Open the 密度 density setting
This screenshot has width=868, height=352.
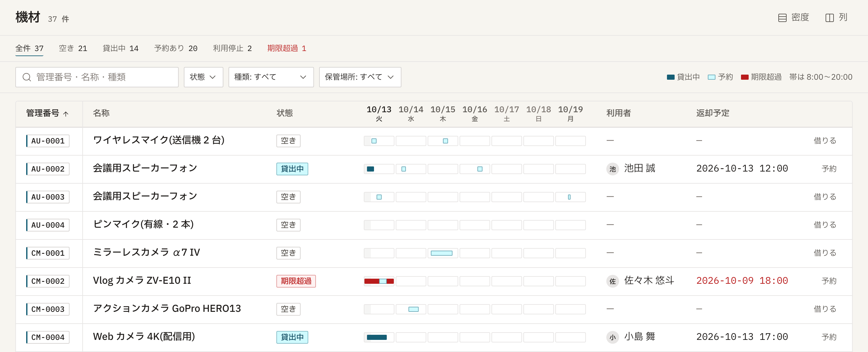pos(794,18)
